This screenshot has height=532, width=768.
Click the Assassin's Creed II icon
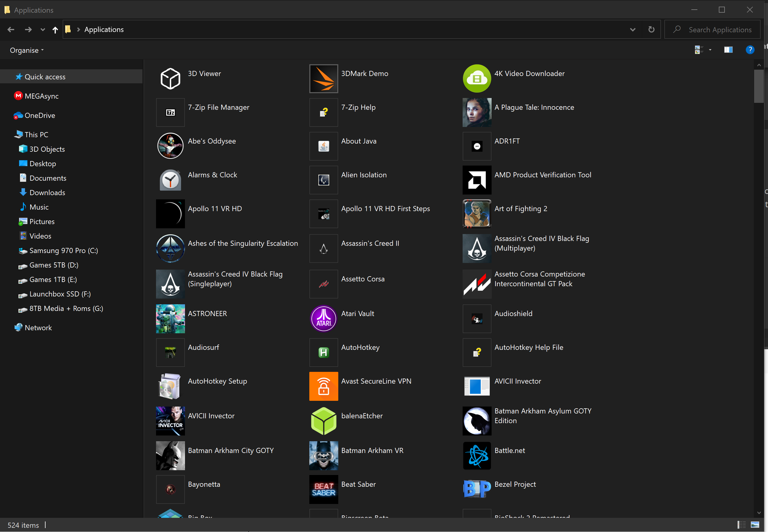click(323, 248)
